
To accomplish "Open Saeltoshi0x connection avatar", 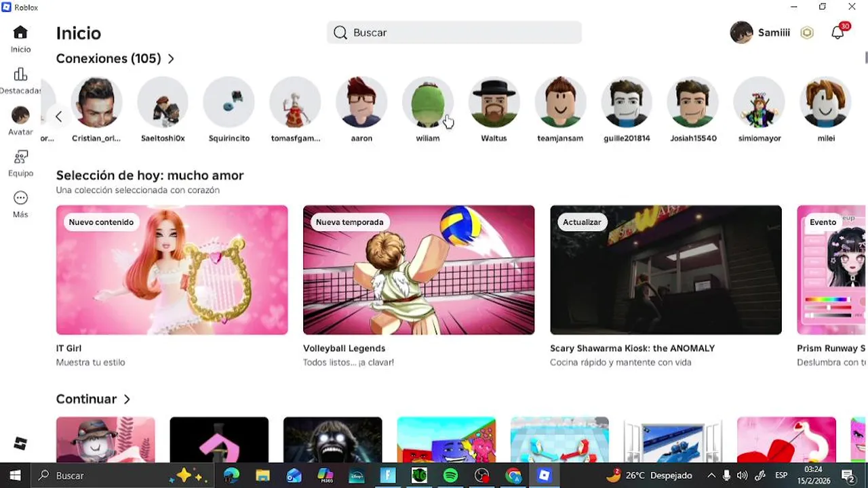I will [x=163, y=102].
